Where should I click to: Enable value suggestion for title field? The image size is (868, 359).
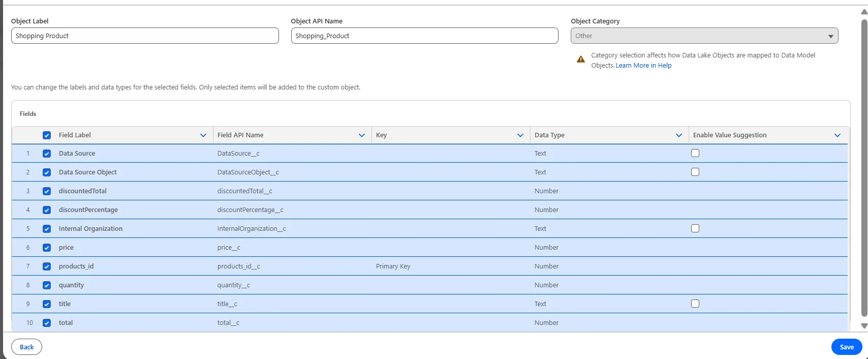(x=695, y=304)
